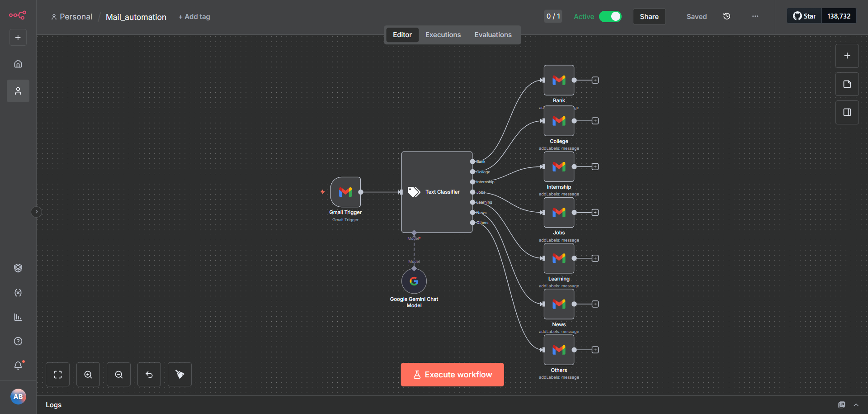Add a node after Bank output
Screen dimensions: 868x414
tap(595, 80)
